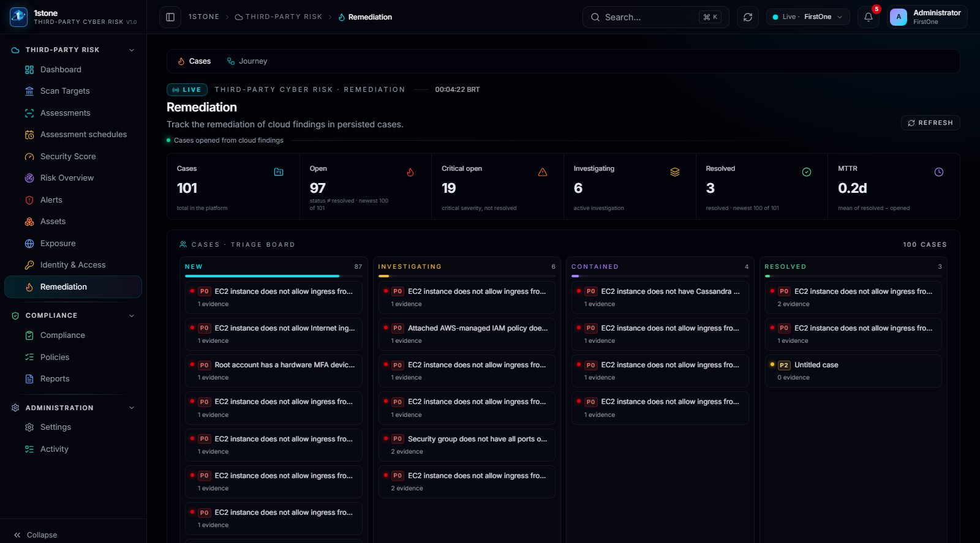
Task: Click Third-Party Risk breadcrumb
Action: click(279, 17)
